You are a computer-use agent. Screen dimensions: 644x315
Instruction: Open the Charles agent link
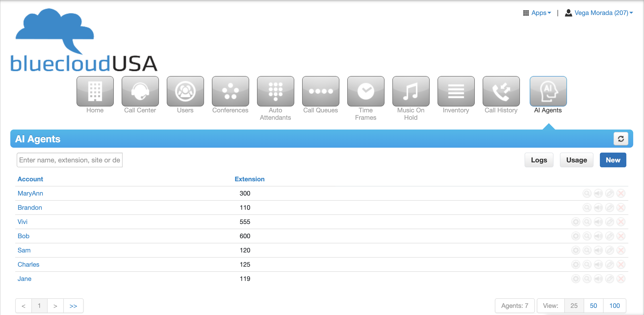28,264
